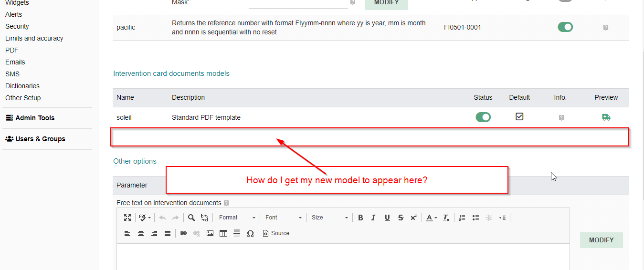Show info for soleil model
This screenshot has height=270, width=644.
coord(561,117)
